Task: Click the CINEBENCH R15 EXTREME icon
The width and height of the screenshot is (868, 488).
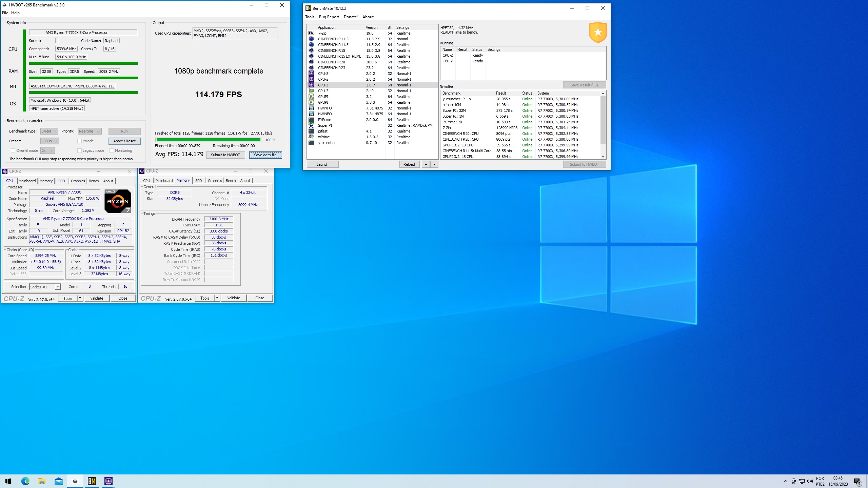Action: 311,56
